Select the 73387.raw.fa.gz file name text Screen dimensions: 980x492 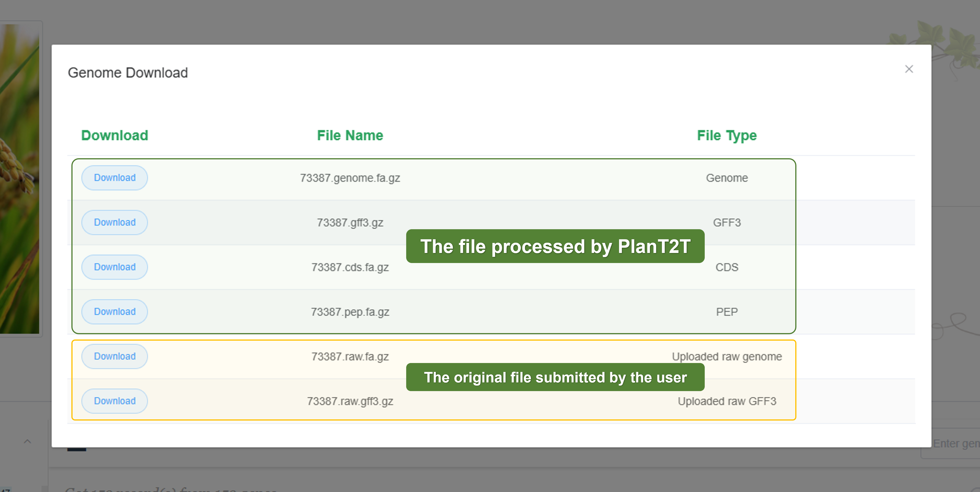point(350,356)
